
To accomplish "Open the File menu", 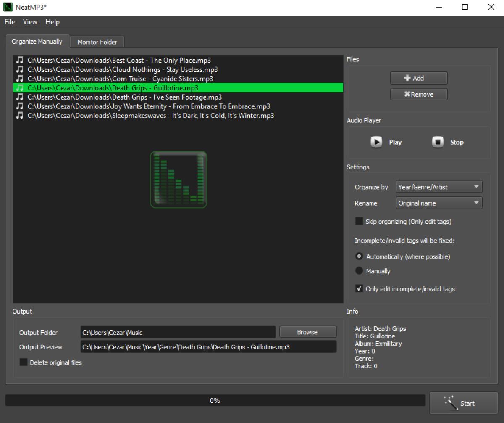I will click(x=10, y=22).
